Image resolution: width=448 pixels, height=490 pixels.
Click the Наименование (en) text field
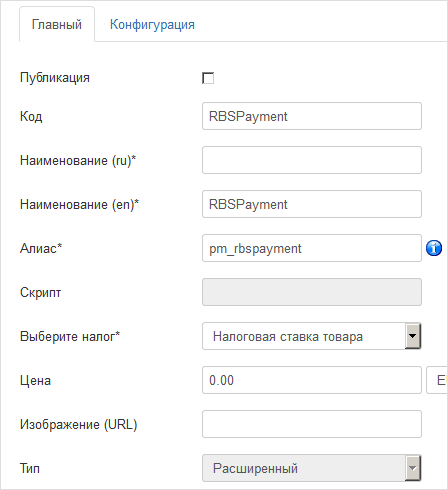312,204
